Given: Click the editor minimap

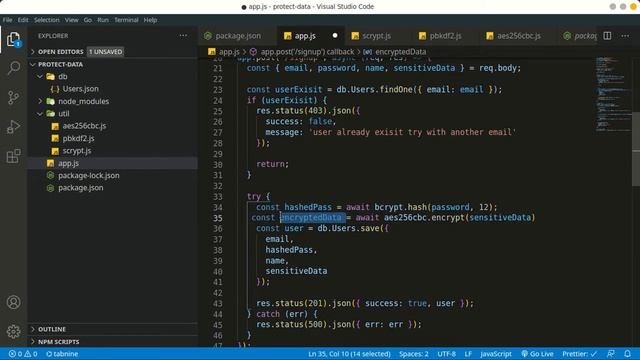Looking at the screenshot, I should click(612, 94).
